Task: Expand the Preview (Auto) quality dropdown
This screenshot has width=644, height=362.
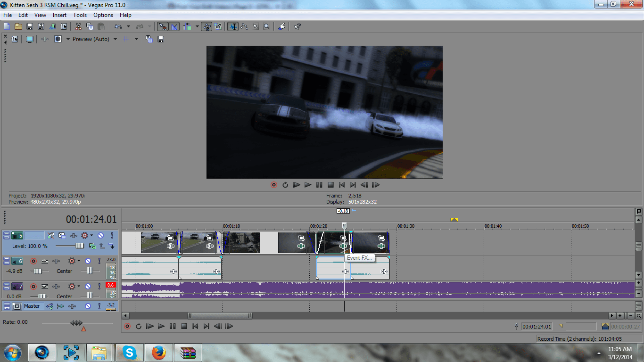Action: 115,39
